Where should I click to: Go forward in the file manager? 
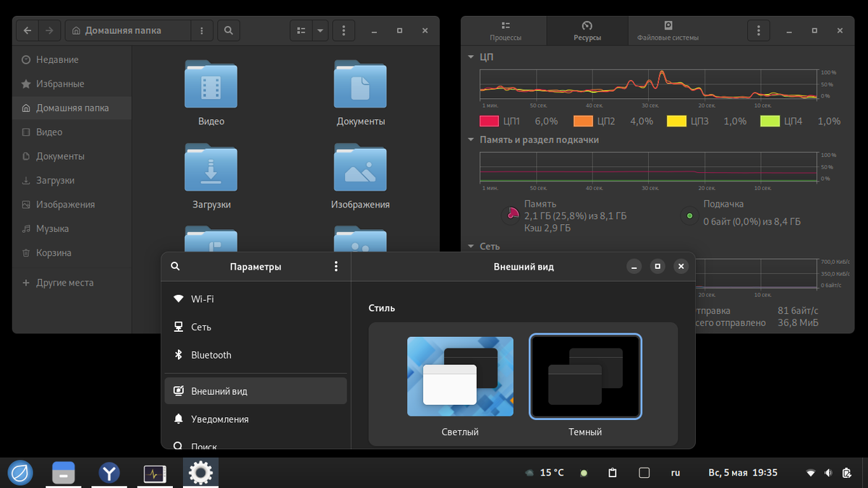point(49,31)
